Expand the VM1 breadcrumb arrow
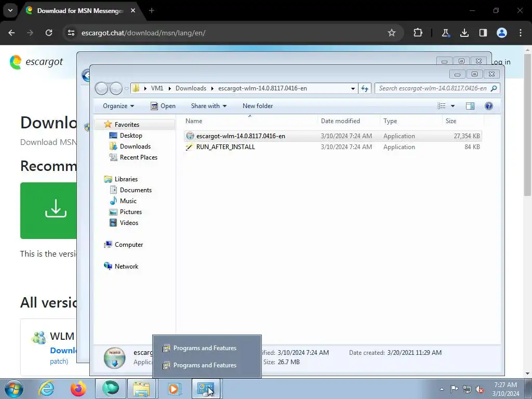The image size is (532, 399). pos(170,88)
